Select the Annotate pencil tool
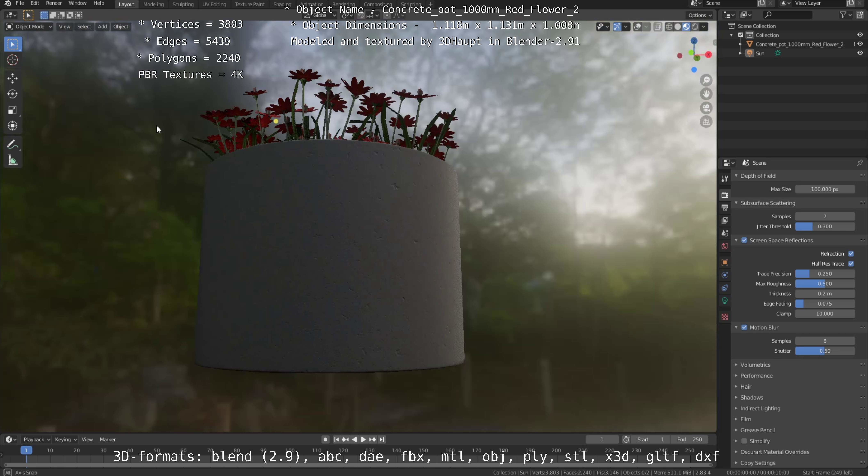The image size is (868, 476). coord(13,145)
